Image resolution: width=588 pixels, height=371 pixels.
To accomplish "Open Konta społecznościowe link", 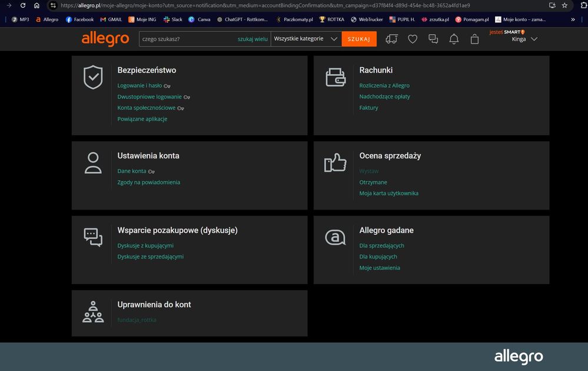I will [x=146, y=108].
